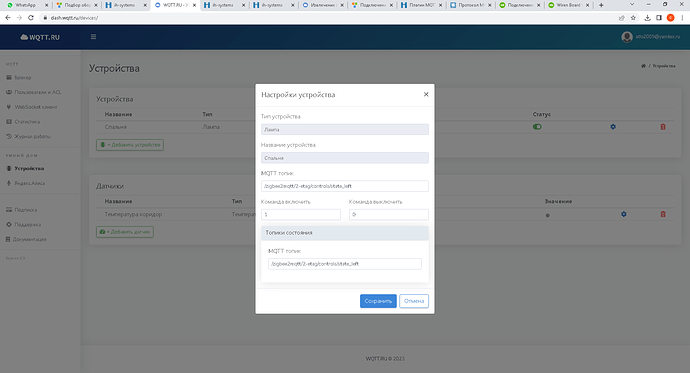This screenshot has height=373, width=690.
Task: Close the device settings dialog with X
Action: pos(426,94)
